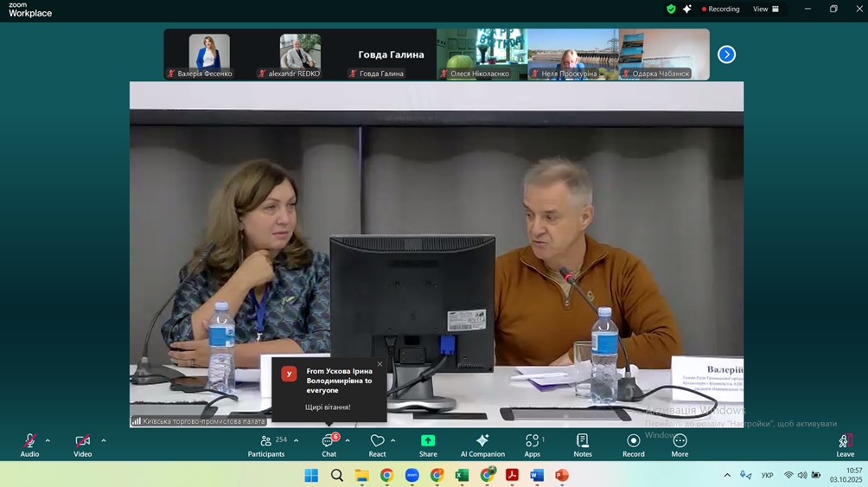This screenshot has height=487, width=868.
Task: Open the More options menu
Action: click(680, 441)
